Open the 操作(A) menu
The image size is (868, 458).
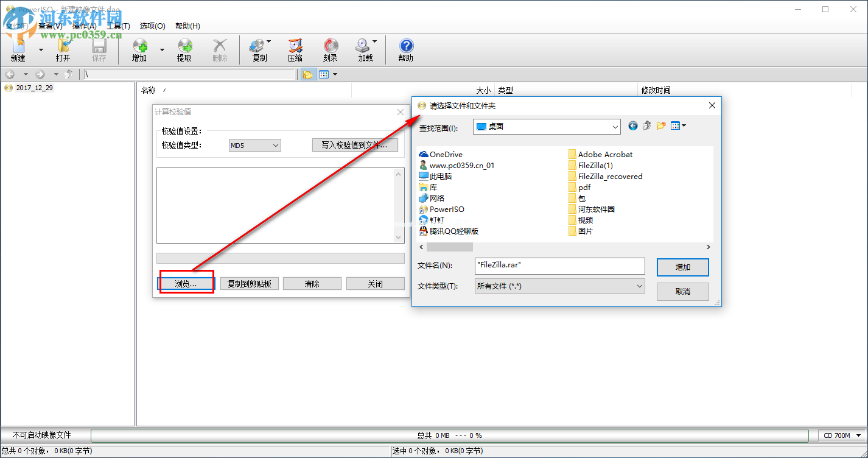coord(84,26)
